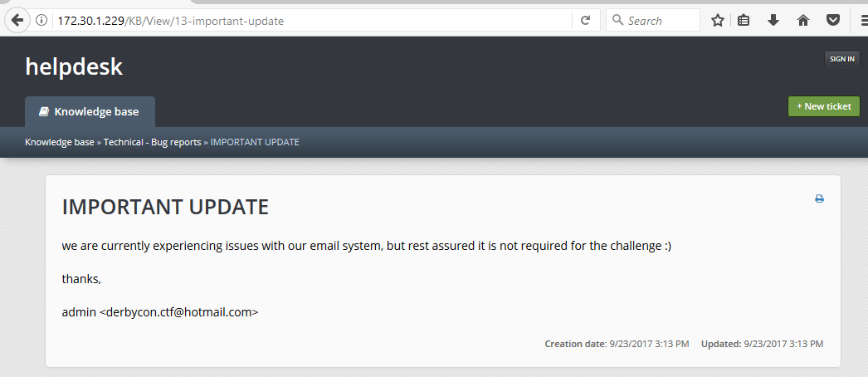The height and width of the screenshot is (377, 868).
Task: Save page to Pocket
Action: 832,21
